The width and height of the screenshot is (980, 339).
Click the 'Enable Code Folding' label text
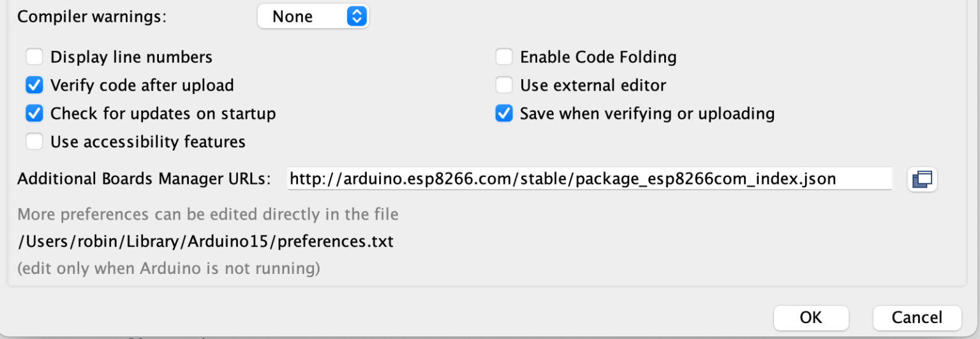click(x=598, y=57)
